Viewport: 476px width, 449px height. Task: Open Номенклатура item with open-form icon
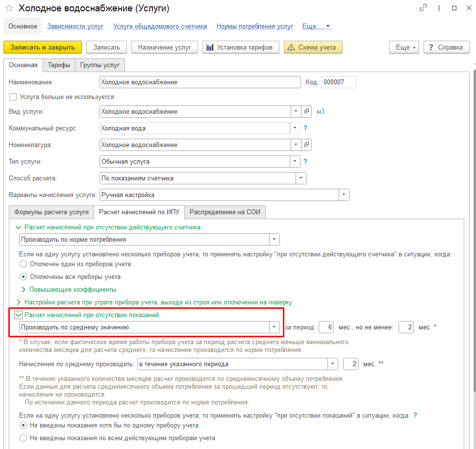[x=306, y=145]
